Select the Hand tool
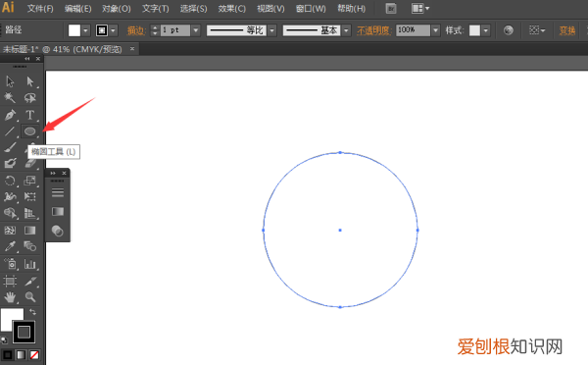 coord(10,297)
